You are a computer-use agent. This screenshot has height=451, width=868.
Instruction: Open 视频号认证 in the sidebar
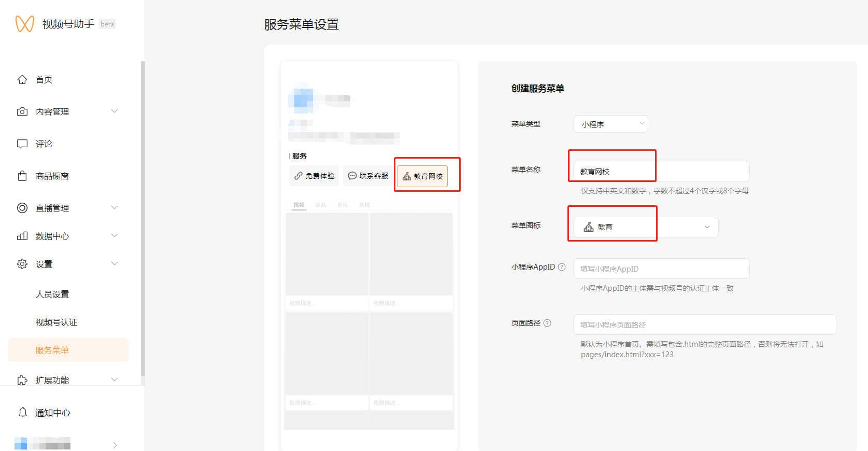56,322
